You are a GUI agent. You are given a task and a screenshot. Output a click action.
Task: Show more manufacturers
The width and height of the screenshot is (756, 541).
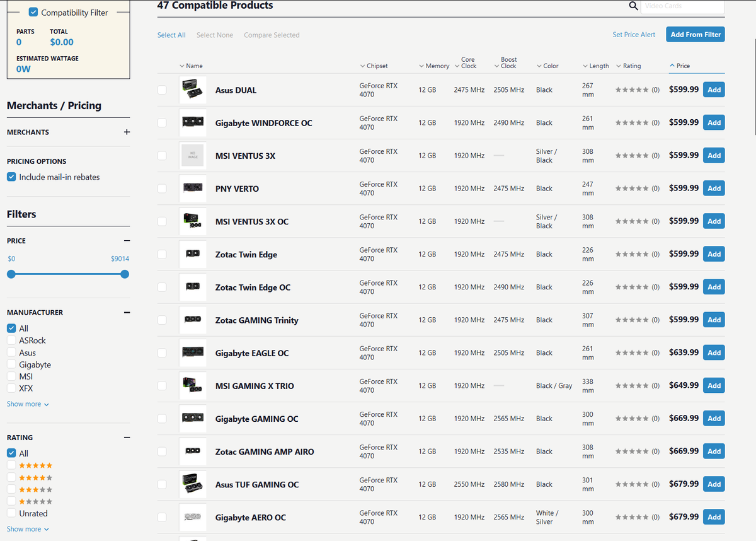tap(28, 404)
